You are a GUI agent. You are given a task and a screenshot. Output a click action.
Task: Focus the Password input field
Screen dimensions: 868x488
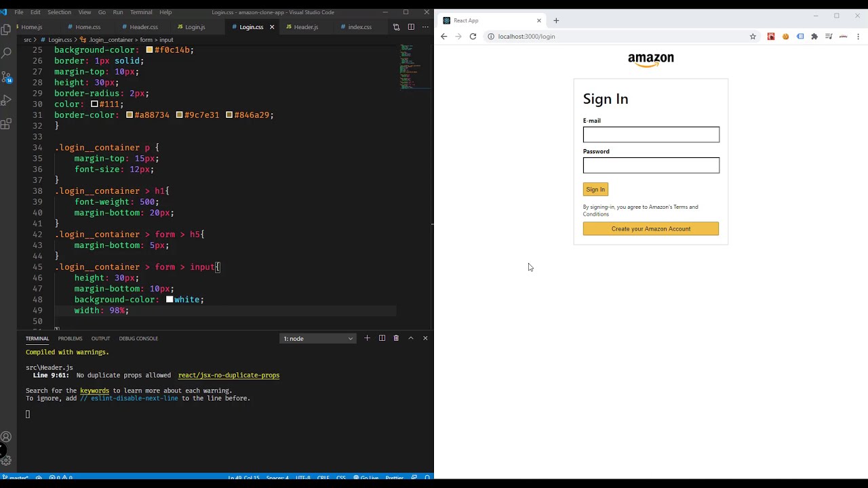click(651, 165)
